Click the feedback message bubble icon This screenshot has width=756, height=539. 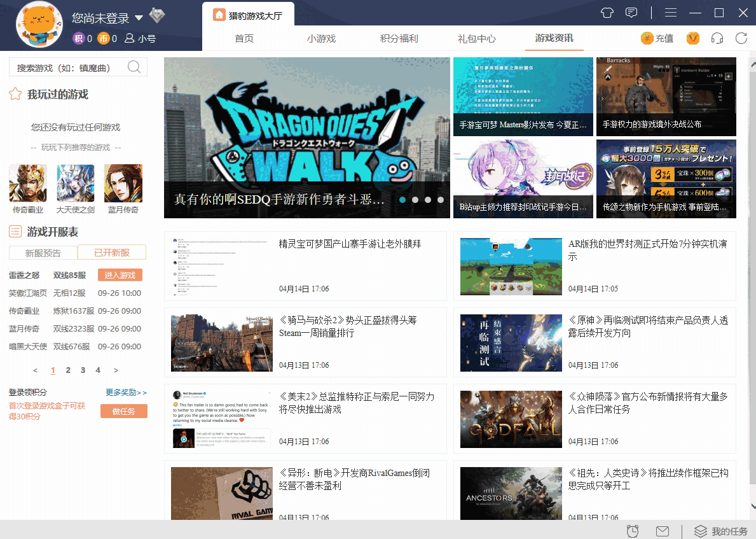point(631,13)
